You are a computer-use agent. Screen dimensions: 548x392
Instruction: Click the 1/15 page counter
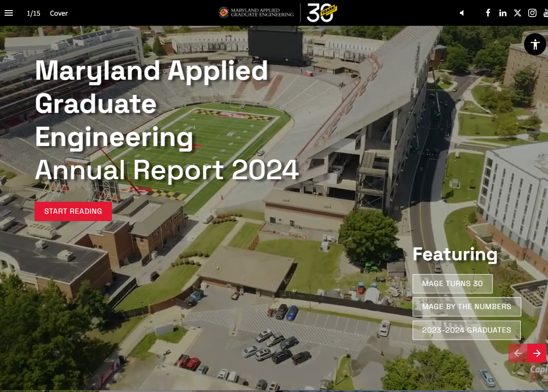pos(34,13)
